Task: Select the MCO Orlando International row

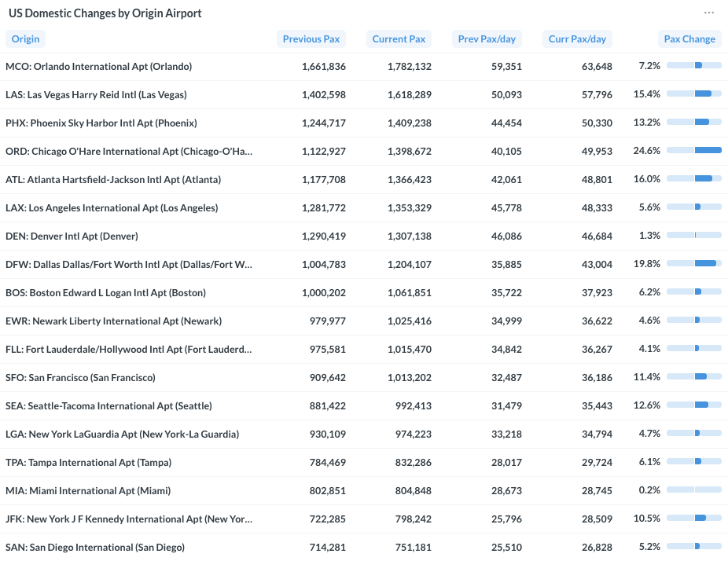Action: point(98,67)
